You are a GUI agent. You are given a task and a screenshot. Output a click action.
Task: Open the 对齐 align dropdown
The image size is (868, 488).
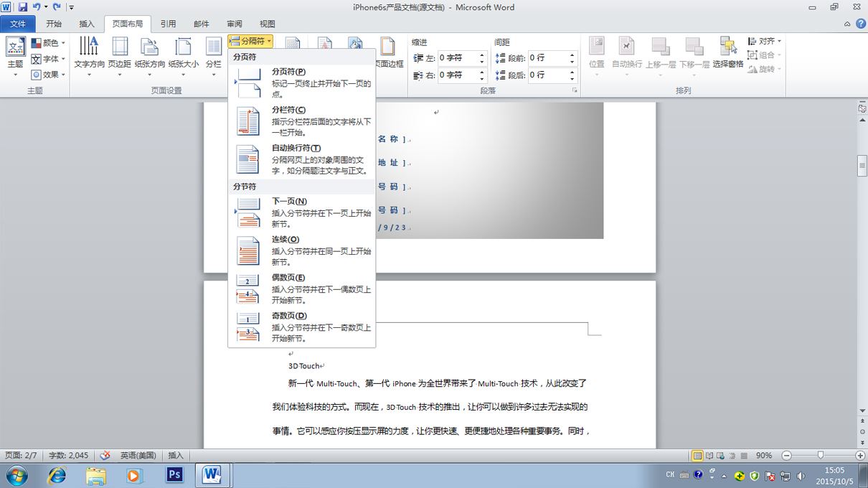coord(765,42)
